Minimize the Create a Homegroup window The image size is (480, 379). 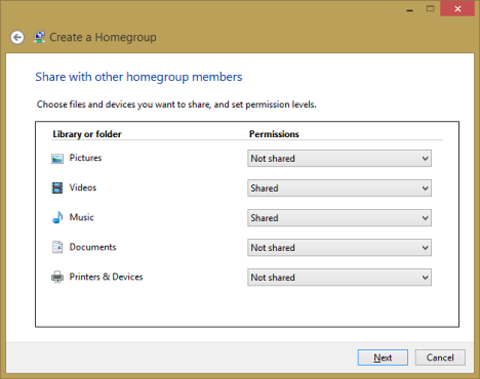[x=410, y=9]
